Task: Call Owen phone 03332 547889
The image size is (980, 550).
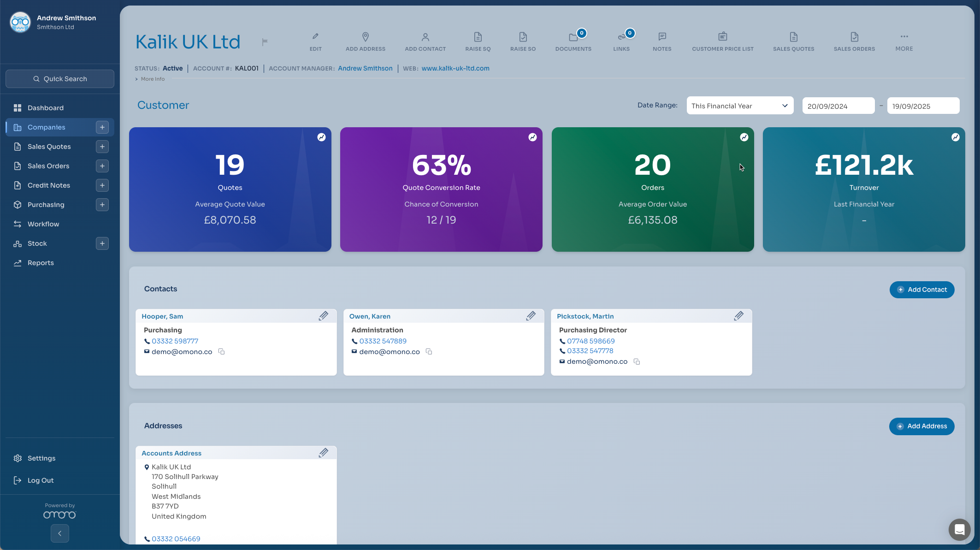Action: (383, 341)
